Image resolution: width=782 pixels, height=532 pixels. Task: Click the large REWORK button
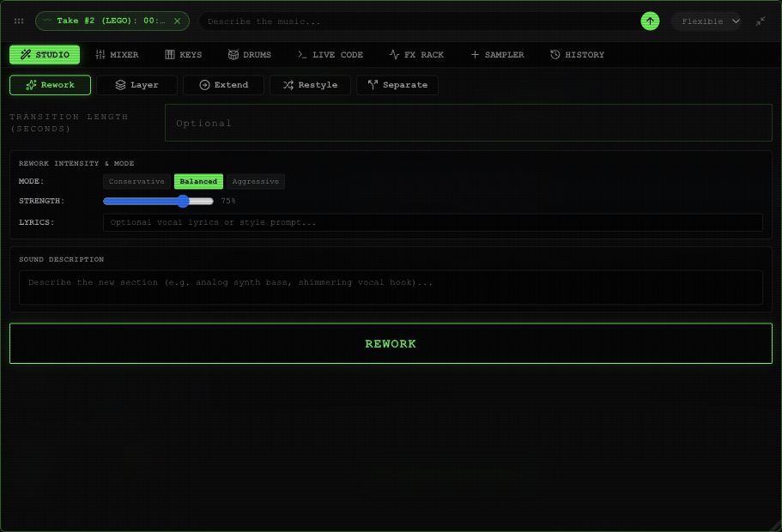tap(391, 343)
